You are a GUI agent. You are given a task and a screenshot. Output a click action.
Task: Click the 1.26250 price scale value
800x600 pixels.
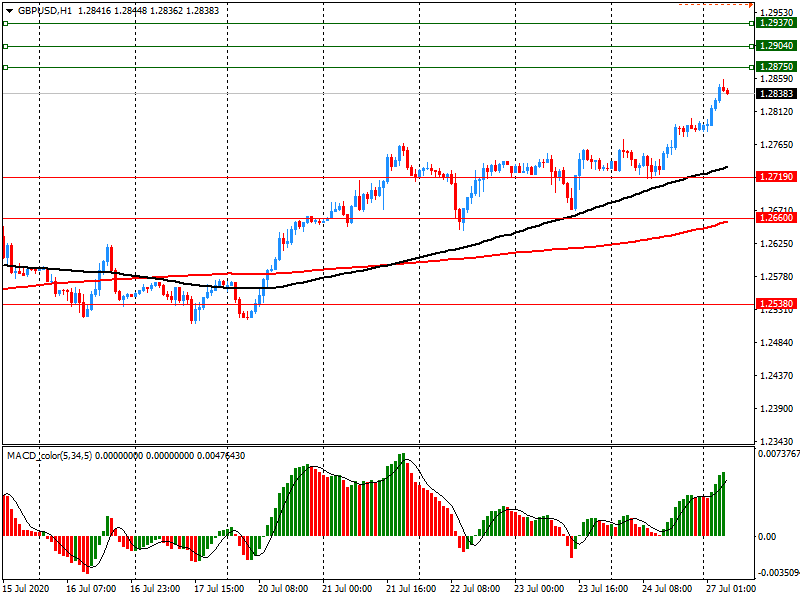click(777, 243)
